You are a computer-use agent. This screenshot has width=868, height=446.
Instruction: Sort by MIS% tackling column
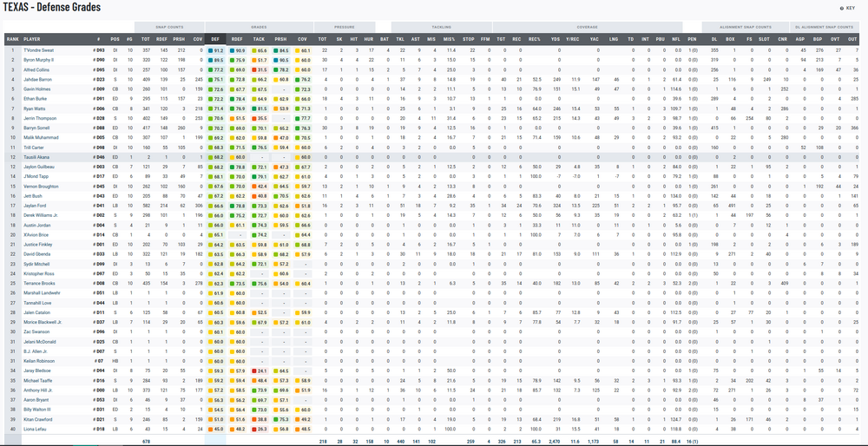pyautogui.click(x=449, y=39)
